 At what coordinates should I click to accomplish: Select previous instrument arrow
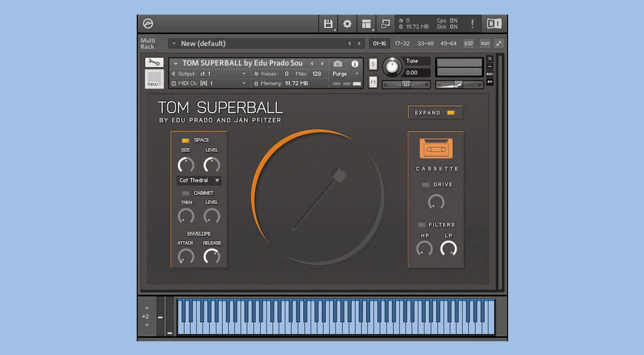tap(312, 63)
